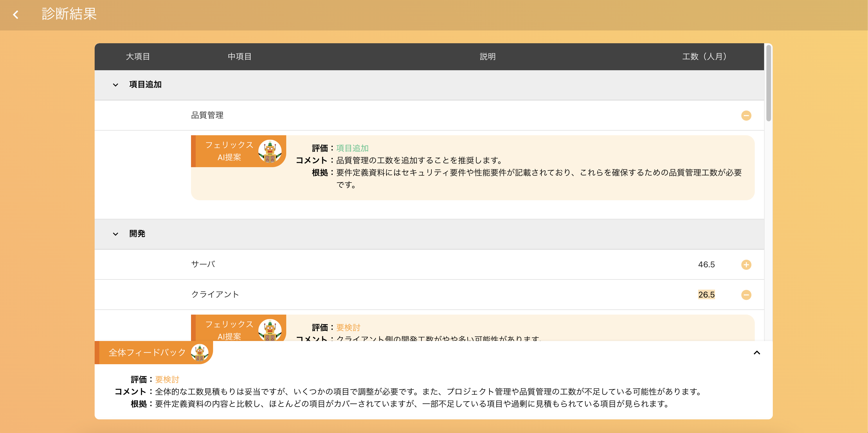This screenshot has height=433, width=868.
Task: Collapse the クライアント row with minus icon
Action: (746, 295)
